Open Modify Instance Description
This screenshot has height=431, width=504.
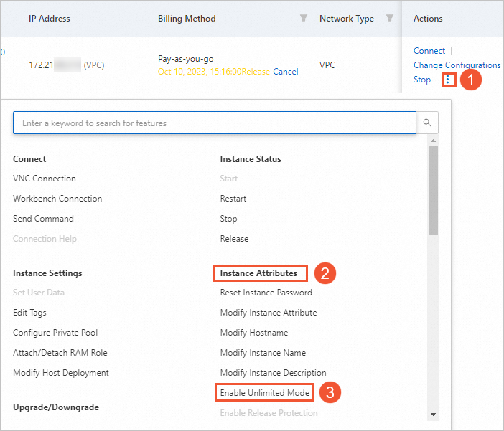(274, 373)
